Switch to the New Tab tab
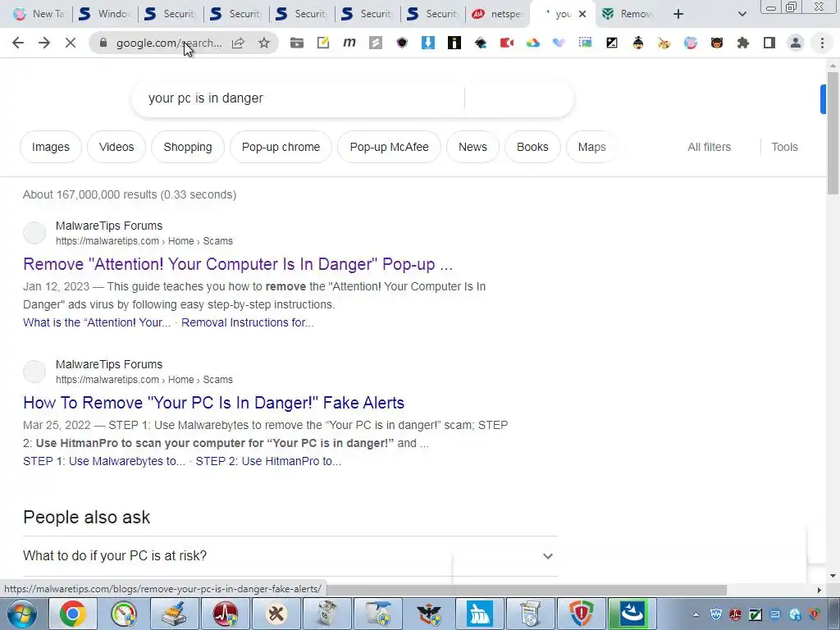Screen dimensions: 840x630 (39, 14)
